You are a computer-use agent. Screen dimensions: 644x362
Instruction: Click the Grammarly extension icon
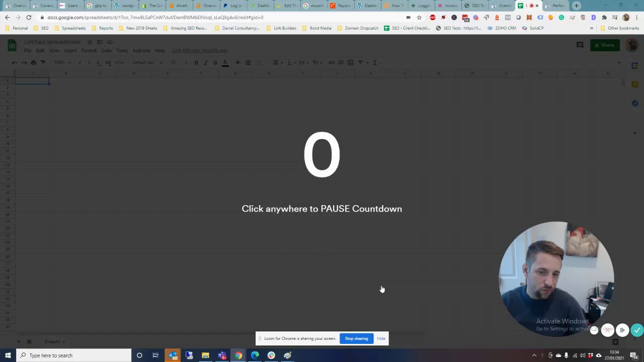(x=561, y=18)
